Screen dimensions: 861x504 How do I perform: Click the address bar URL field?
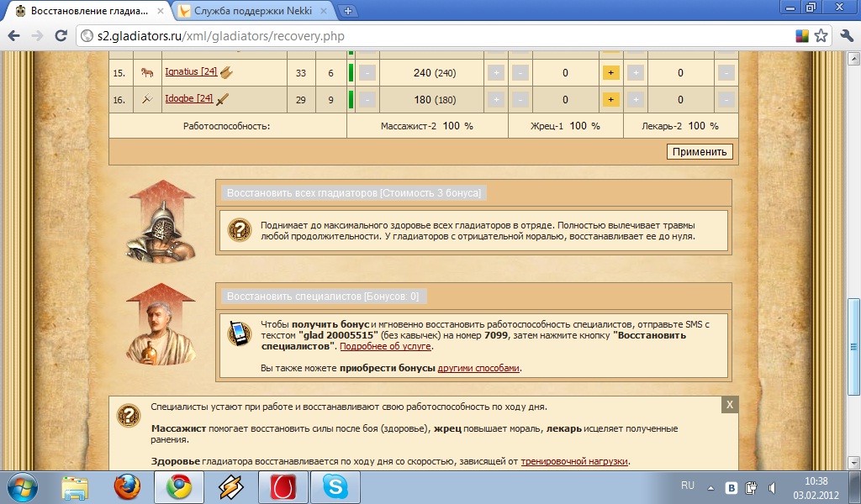point(420,36)
